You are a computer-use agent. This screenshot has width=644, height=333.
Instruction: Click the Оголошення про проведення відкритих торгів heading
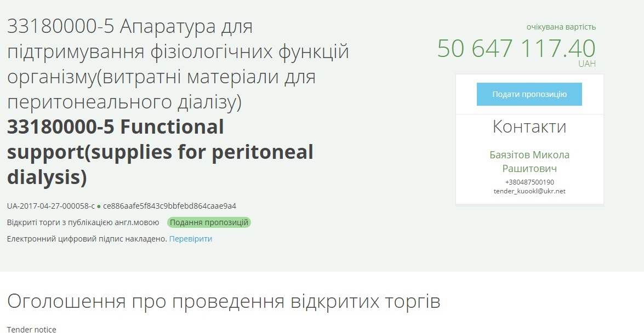(x=224, y=301)
